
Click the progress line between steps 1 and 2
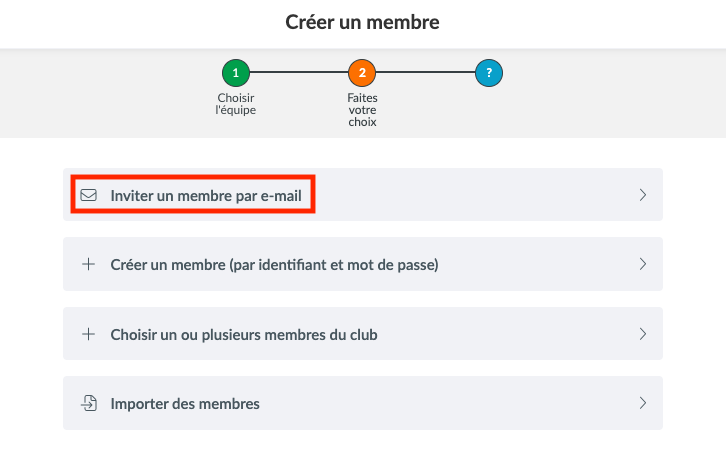(x=299, y=72)
